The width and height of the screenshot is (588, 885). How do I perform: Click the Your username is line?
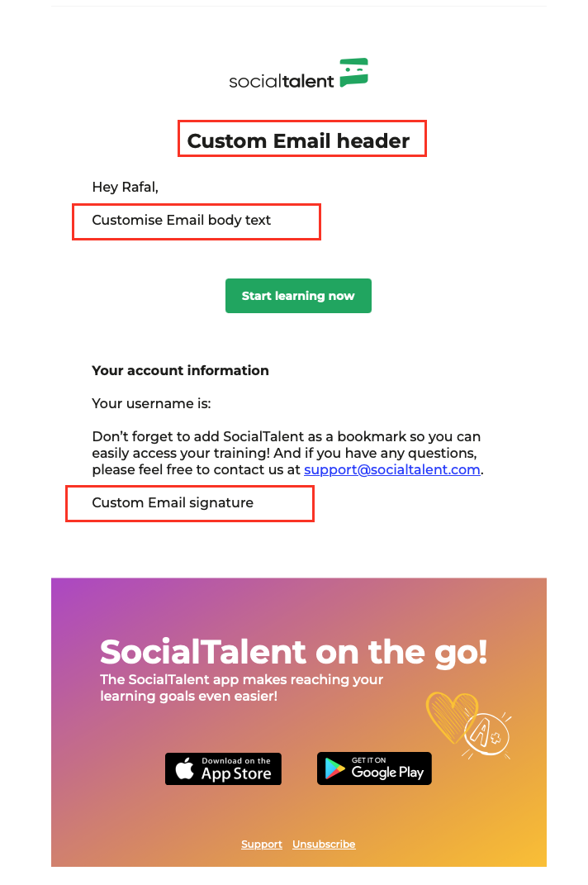coord(151,403)
